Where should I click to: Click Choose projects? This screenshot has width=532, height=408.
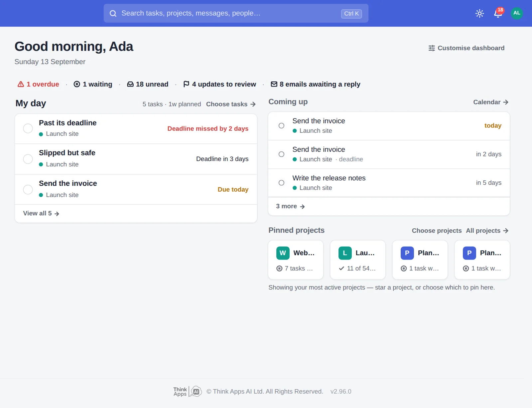[437, 231]
